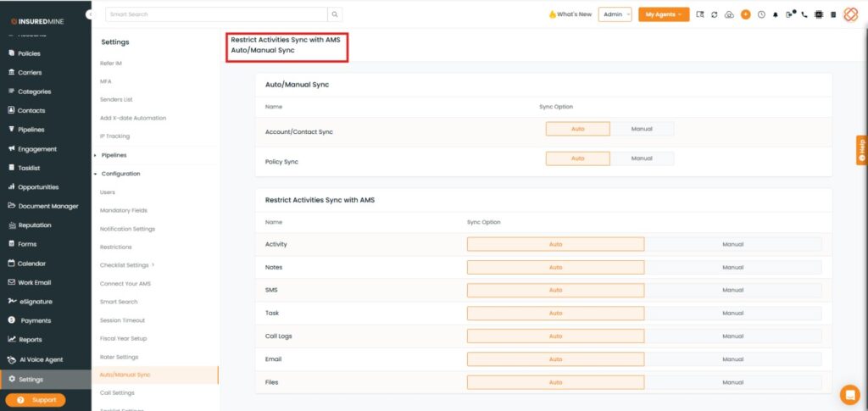Open the What's New link
The width and height of the screenshot is (868, 411).
pos(570,14)
